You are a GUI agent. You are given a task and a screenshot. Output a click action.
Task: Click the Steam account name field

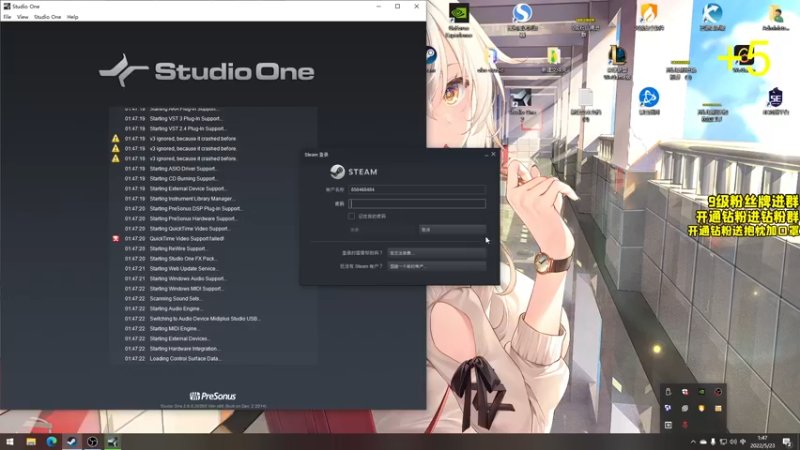pos(417,189)
